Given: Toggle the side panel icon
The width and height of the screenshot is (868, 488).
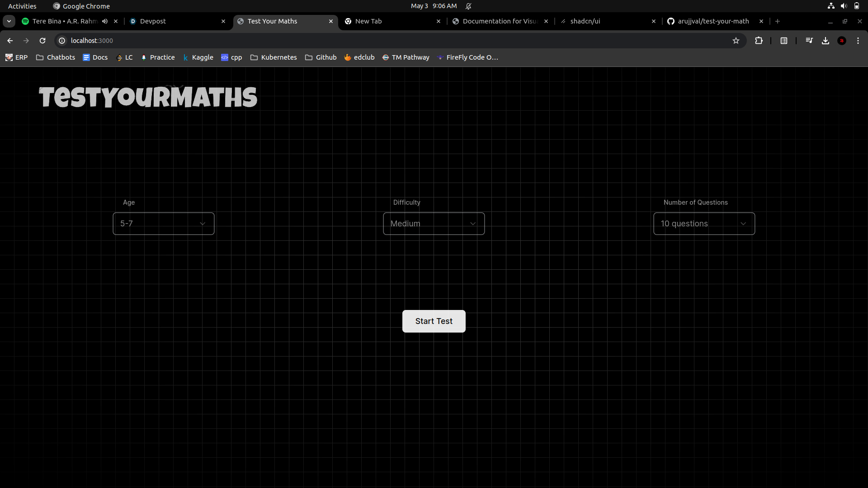Looking at the screenshot, I should (x=784, y=41).
